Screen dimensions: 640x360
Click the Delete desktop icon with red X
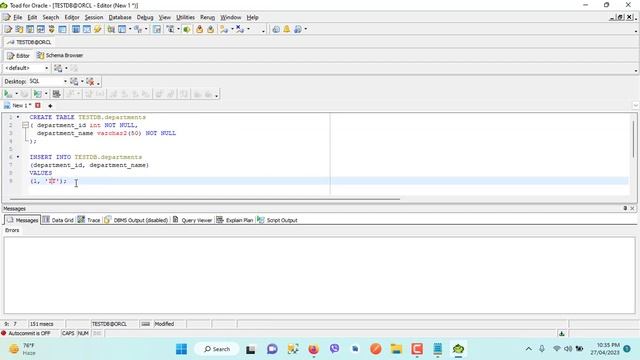click(90, 81)
